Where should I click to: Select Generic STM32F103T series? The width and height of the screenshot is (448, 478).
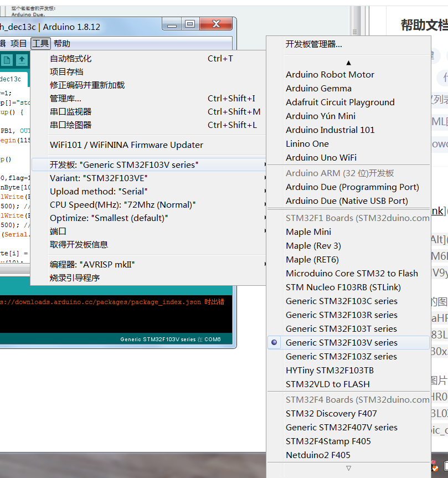click(348, 328)
